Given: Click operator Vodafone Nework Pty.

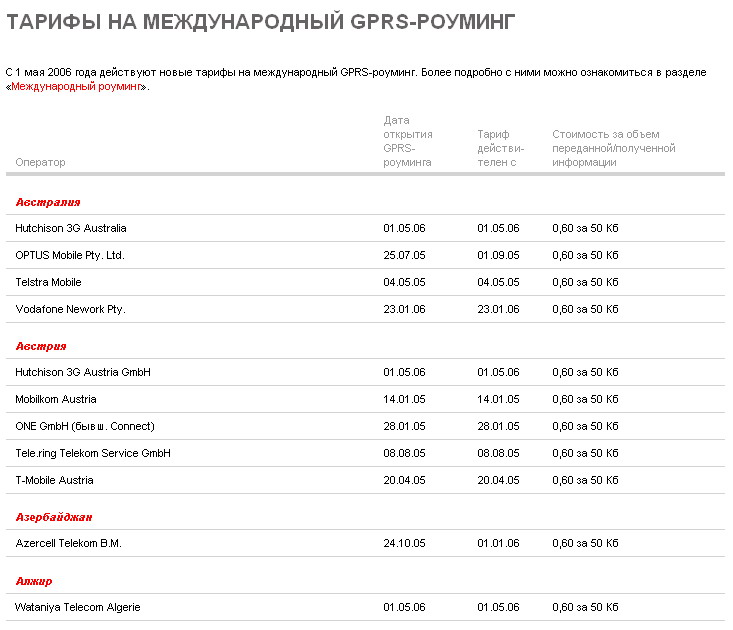Looking at the screenshot, I should click(x=70, y=309).
